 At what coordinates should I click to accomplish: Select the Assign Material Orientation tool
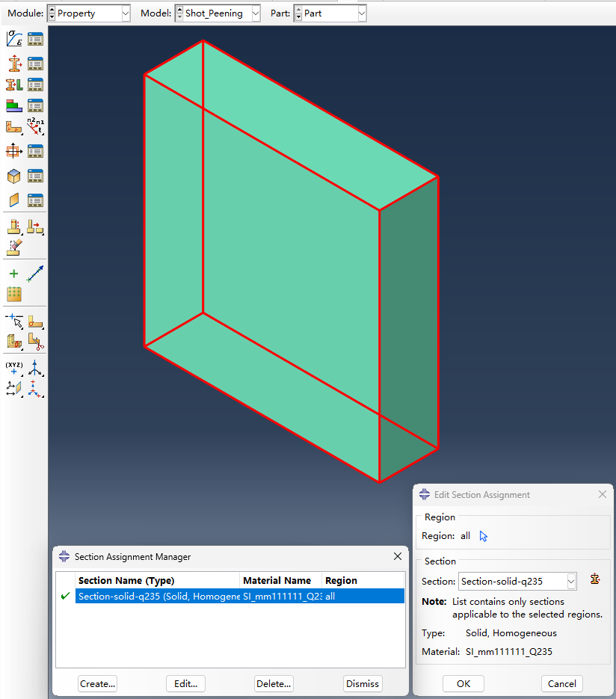(14, 127)
